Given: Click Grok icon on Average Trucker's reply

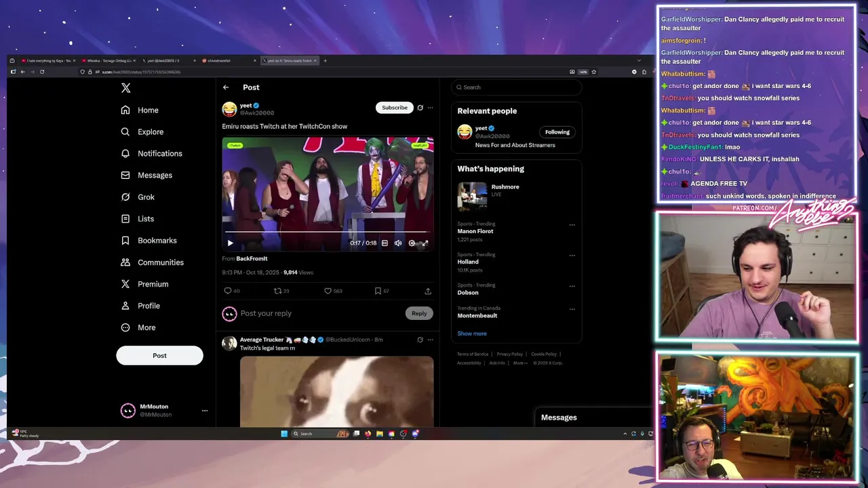Looking at the screenshot, I should click(420, 340).
